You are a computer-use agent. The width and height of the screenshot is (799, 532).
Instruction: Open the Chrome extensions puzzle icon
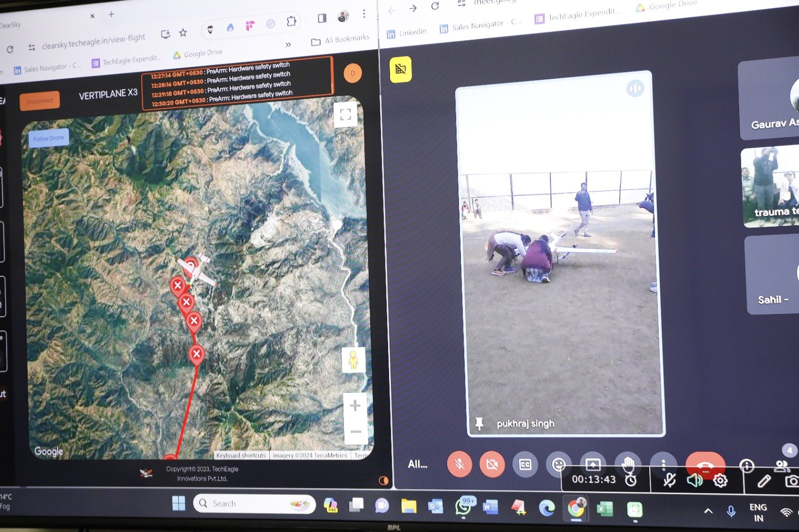click(291, 21)
